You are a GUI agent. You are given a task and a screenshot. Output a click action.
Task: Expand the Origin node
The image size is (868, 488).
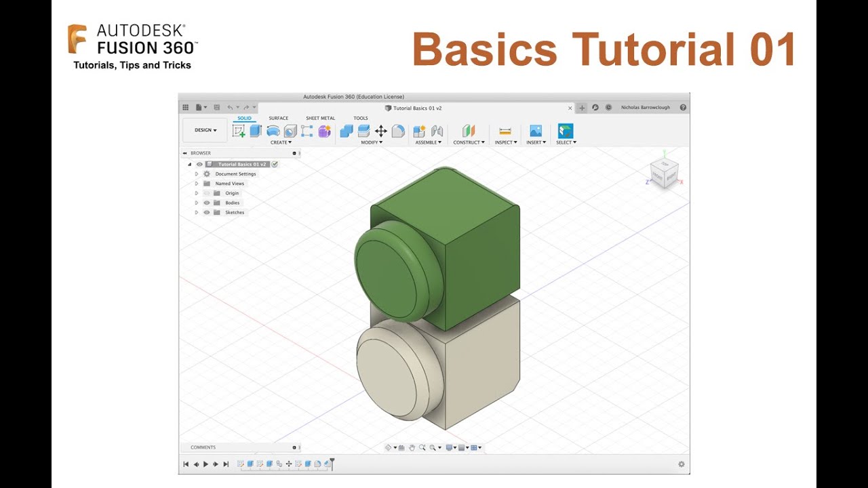click(x=197, y=193)
